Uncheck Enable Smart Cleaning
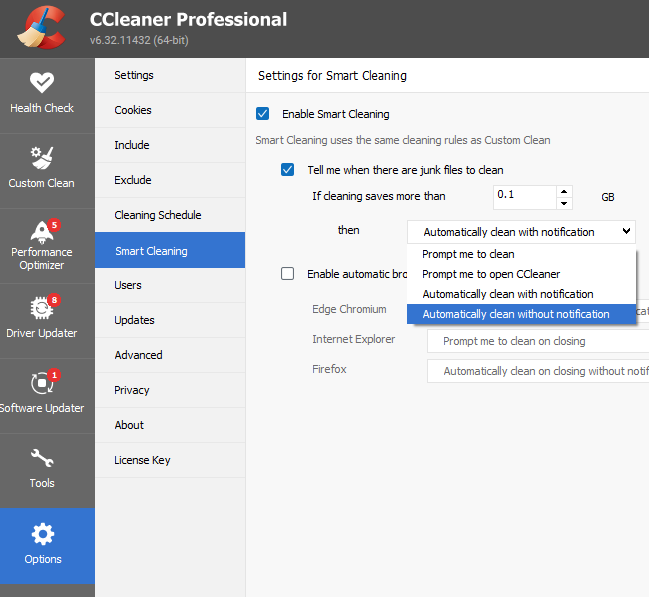The height and width of the screenshot is (597, 649). coord(262,113)
